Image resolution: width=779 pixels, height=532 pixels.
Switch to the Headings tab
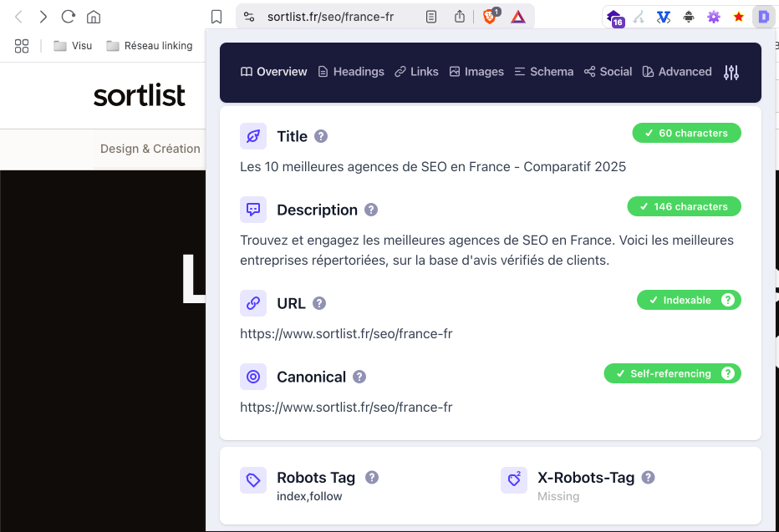click(351, 72)
